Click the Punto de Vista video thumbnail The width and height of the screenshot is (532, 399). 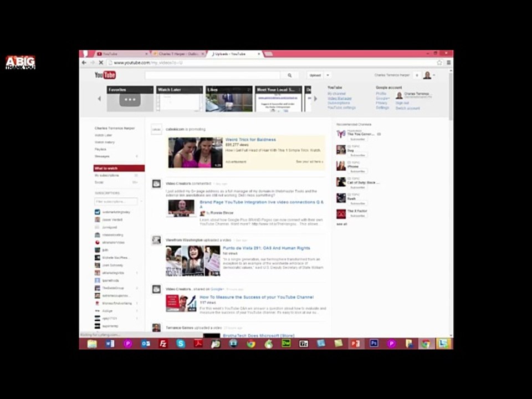(x=193, y=260)
